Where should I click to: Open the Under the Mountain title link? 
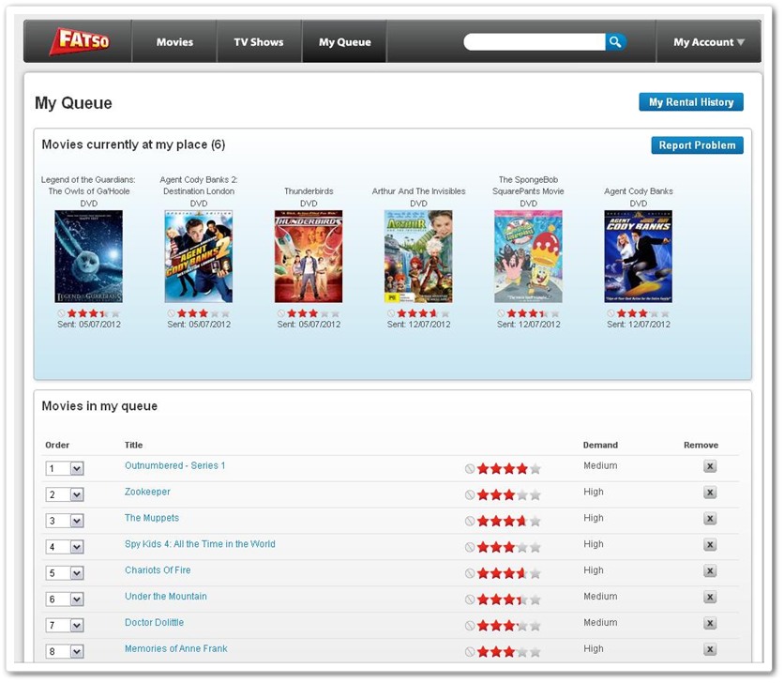pos(166,597)
